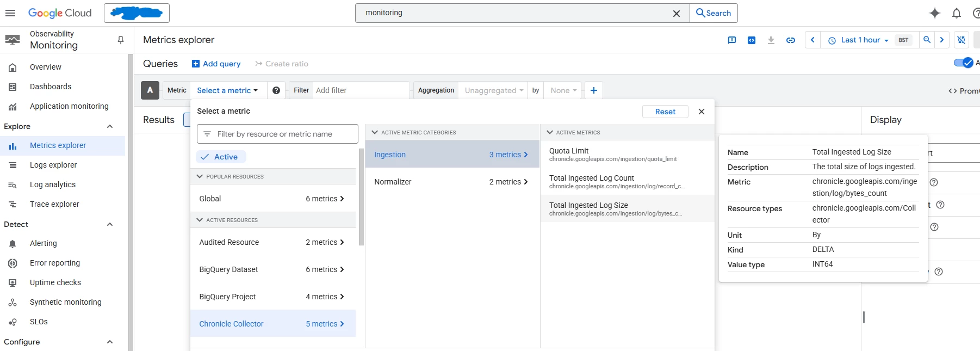Open Error reporting
Viewport: 980px width, 351px height.
[63, 263]
